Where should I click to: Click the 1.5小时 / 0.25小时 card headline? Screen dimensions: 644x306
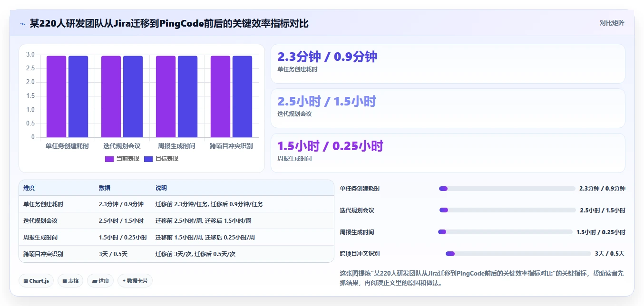pos(330,146)
